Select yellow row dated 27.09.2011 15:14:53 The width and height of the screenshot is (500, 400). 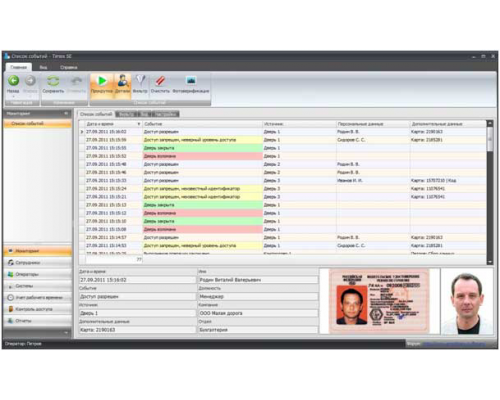point(282,246)
